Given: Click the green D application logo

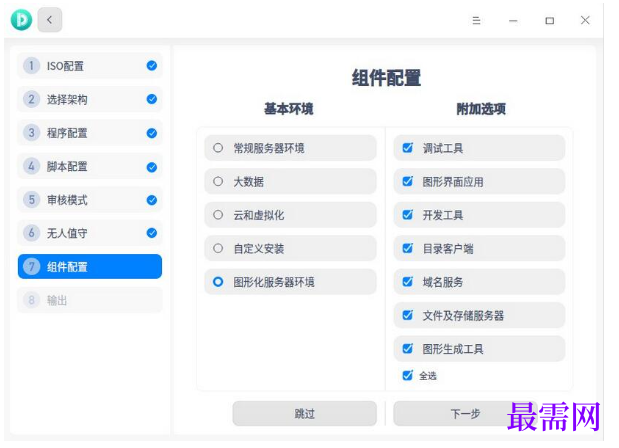Looking at the screenshot, I should [21, 20].
